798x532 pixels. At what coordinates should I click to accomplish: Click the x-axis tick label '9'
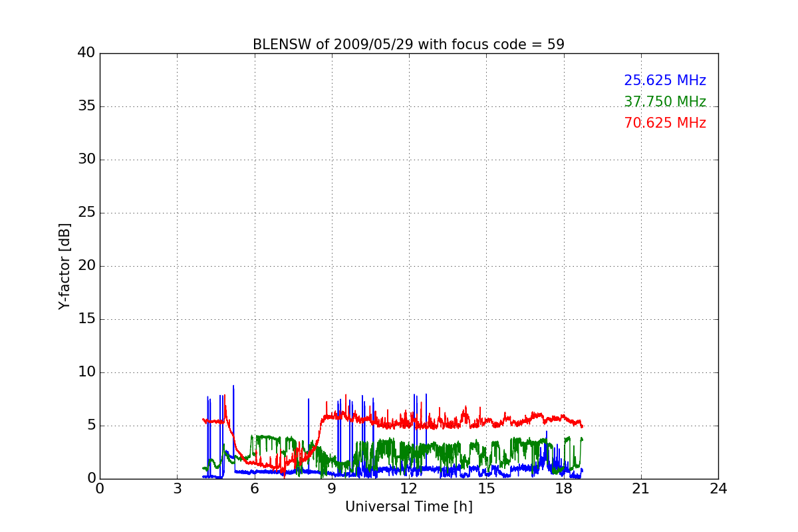tap(332, 489)
